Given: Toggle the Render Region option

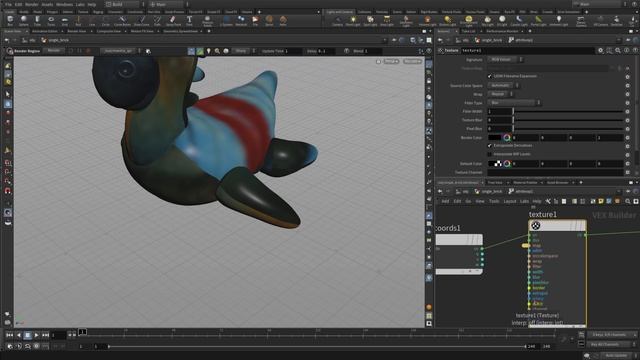Looking at the screenshot, I should [24, 51].
